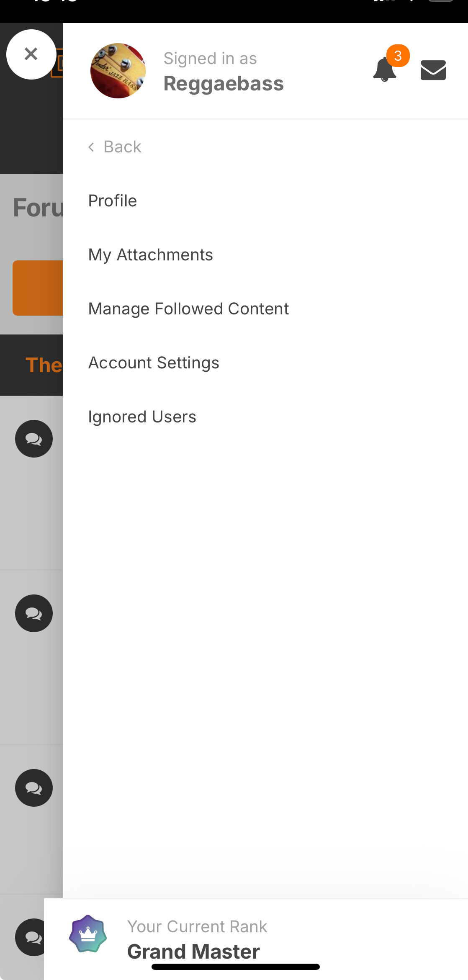This screenshot has width=468, height=980.
Task: Go back using the Back chevron
Action: click(115, 147)
